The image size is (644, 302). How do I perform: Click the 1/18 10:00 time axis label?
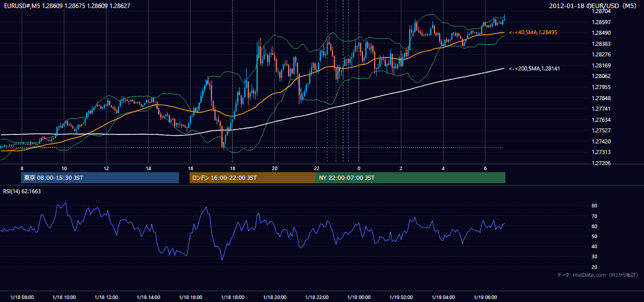[x=64, y=297]
